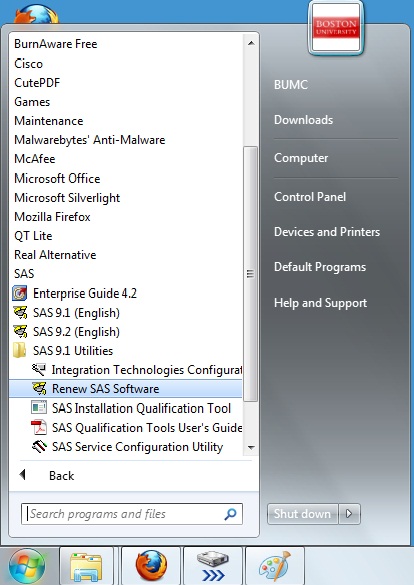Viewport: 414px width, 585px height.
Task: Launch Enterprise Guide 4.2
Action: coord(85,293)
